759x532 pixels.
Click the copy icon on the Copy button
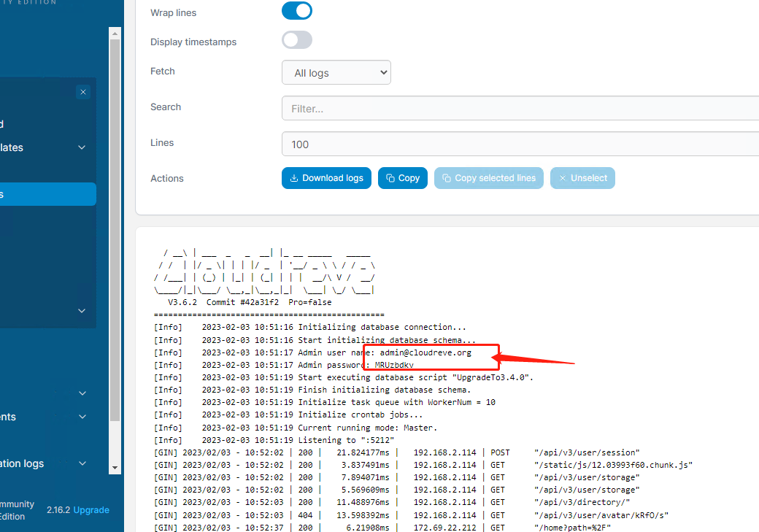point(390,178)
